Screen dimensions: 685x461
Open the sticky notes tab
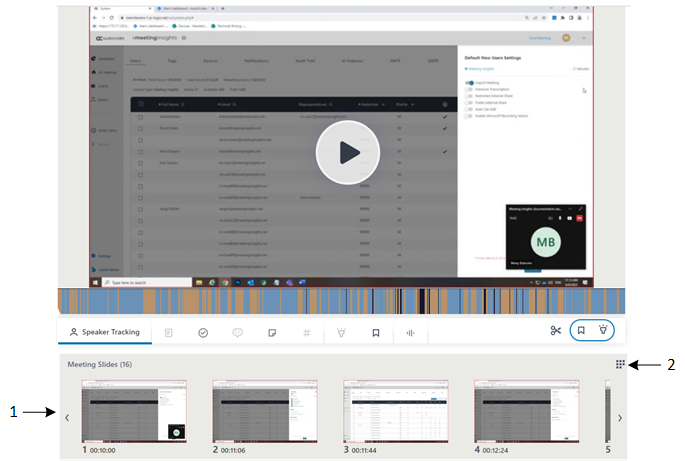click(271, 332)
